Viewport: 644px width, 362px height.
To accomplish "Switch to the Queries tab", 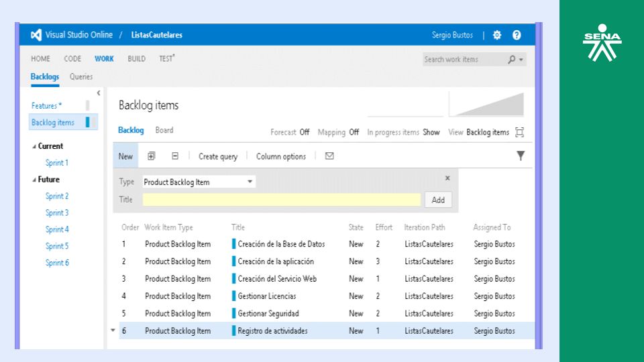I will point(81,76).
